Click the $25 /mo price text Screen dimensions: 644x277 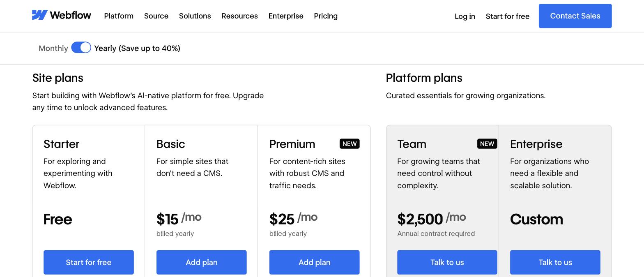(293, 219)
